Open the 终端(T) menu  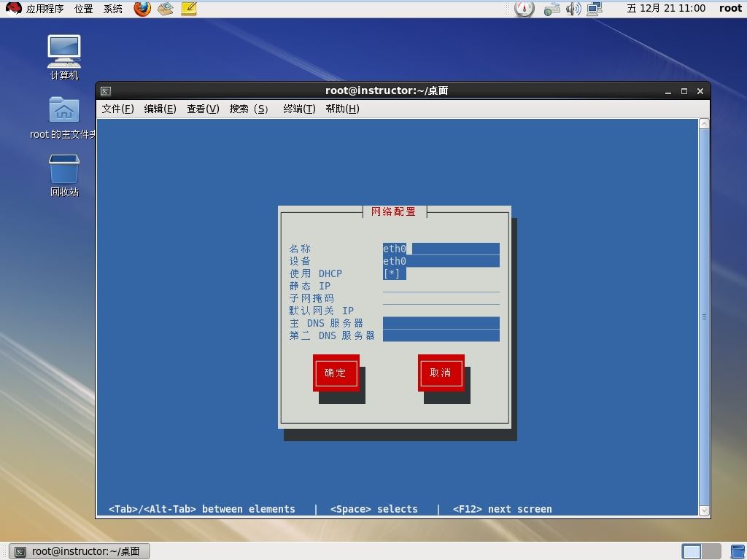point(299,109)
